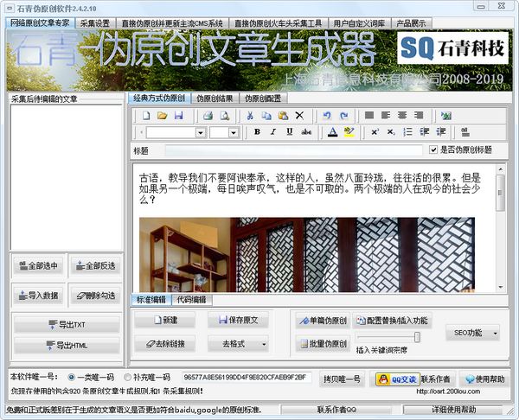This screenshot has width=519, height=420.
Task: Toggle the 是否伪原创标题 checkbox
Action: coord(433,150)
